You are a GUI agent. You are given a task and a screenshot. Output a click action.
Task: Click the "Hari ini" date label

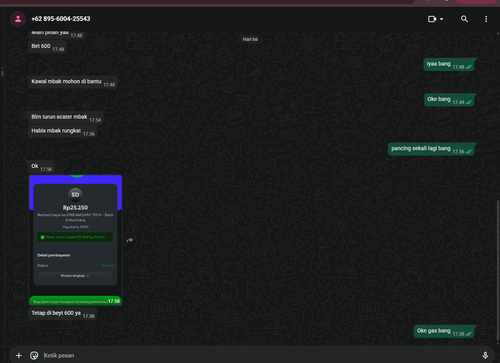click(x=250, y=39)
